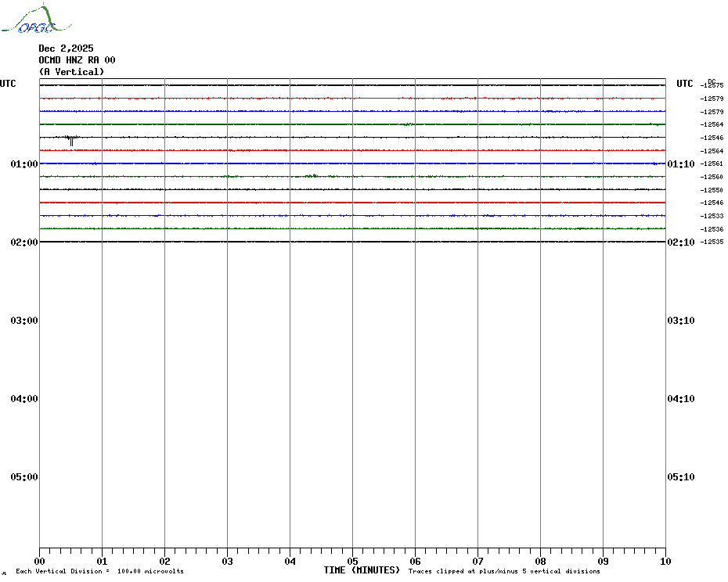728x582 pixels.
Task: Click the Traces clipped note at the bottom
Action: pyautogui.click(x=504, y=572)
